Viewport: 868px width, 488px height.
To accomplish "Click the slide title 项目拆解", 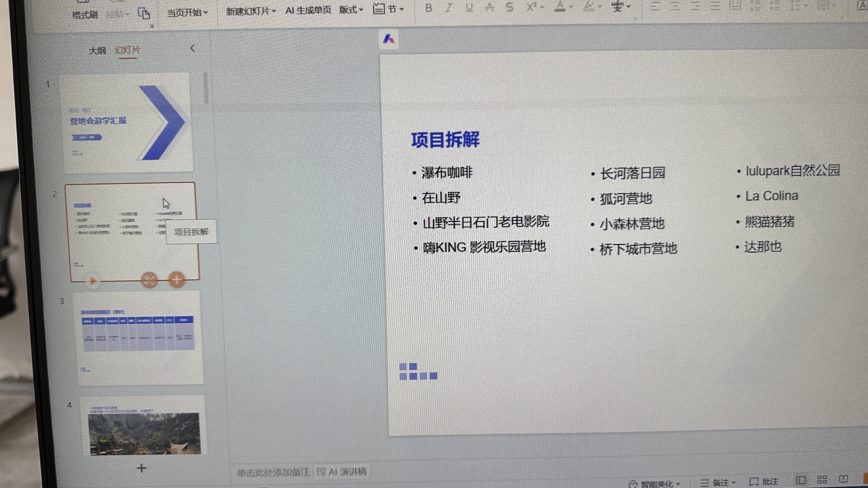I will (x=445, y=140).
